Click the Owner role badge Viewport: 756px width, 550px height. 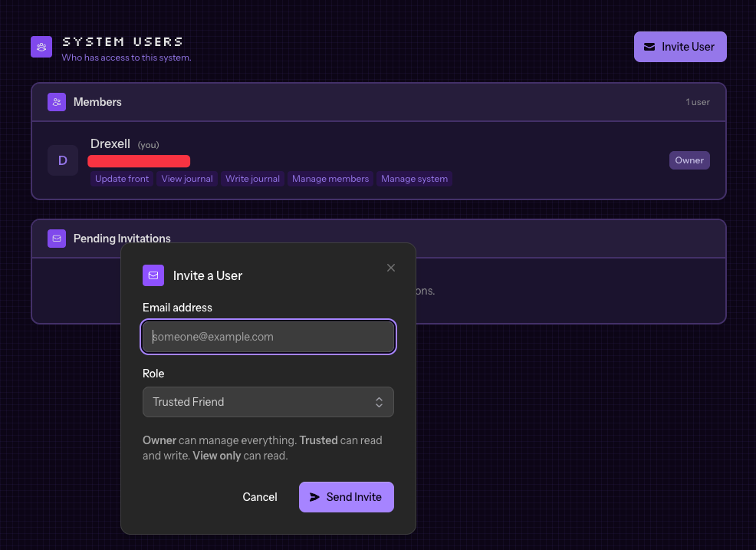689,160
